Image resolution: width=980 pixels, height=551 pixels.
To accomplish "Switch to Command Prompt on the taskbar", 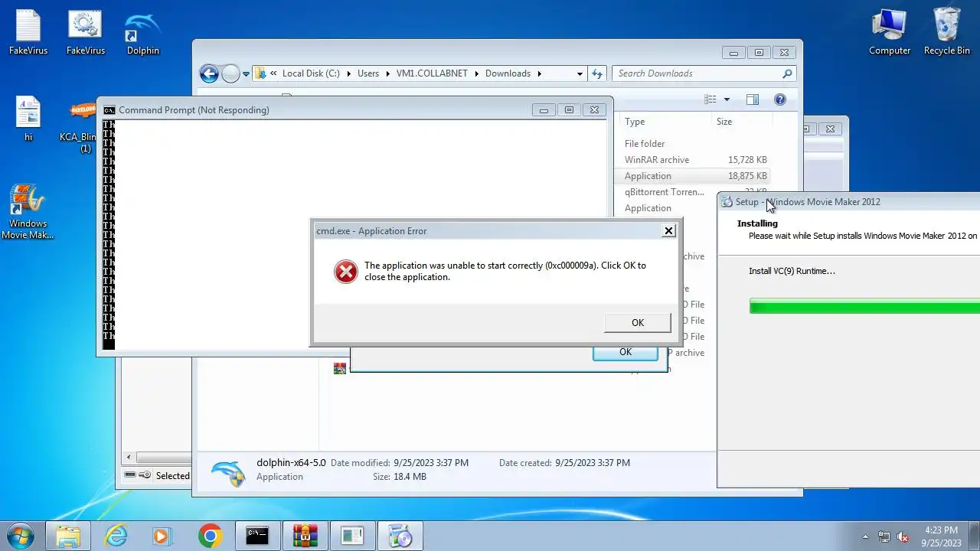I will 256,536.
